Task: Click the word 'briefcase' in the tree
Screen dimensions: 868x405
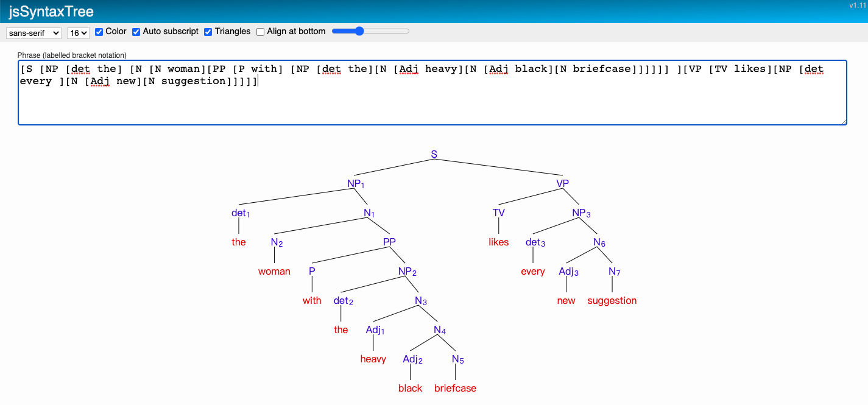Action: (455, 388)
